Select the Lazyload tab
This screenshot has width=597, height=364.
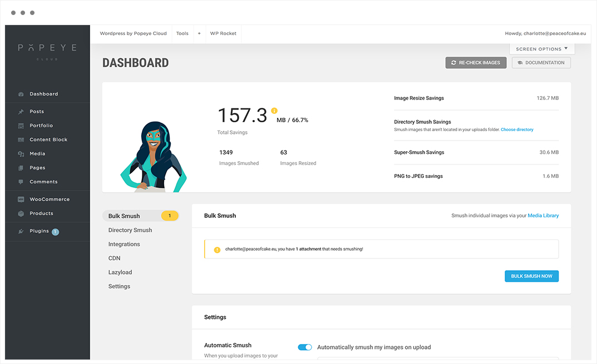coord(120,272)
